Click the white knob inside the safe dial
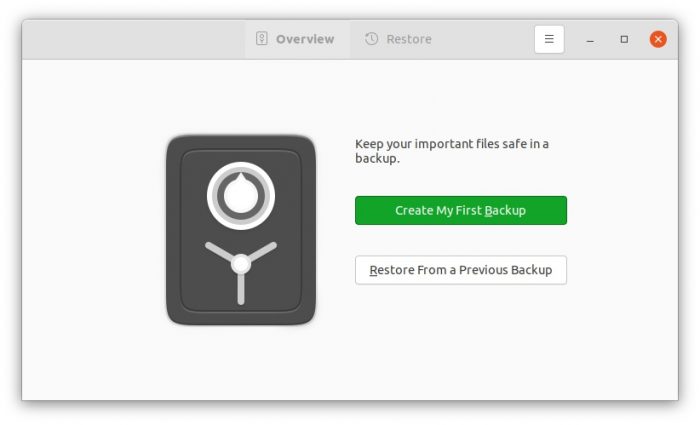 (241, 195)
